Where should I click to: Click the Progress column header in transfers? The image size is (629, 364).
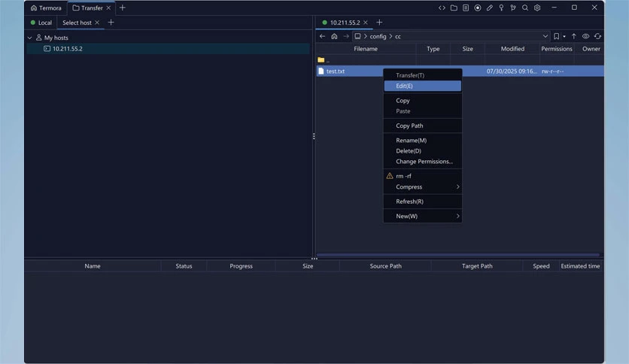tap(241, 265)
